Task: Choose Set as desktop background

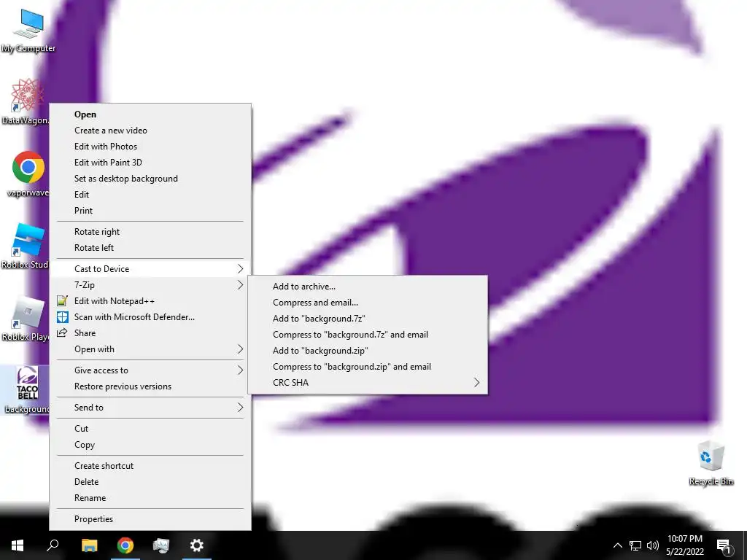Action: click(150, 179)
